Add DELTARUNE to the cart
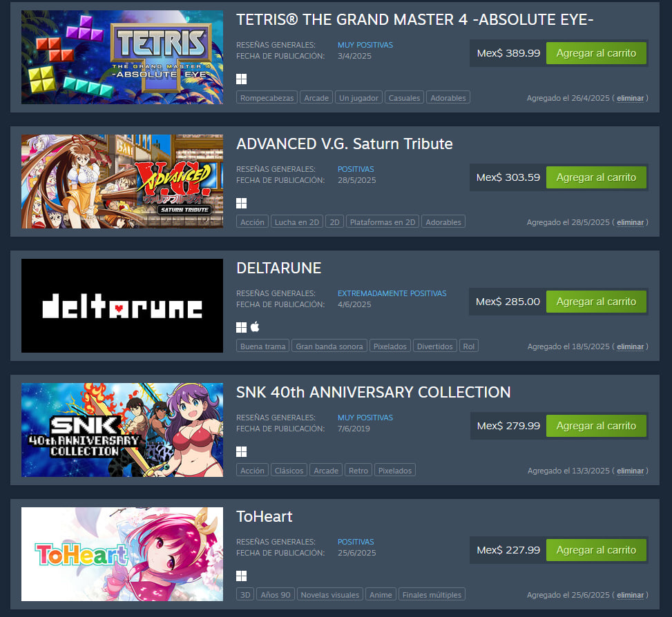The image size is (672, 617). tap(596, 302)
